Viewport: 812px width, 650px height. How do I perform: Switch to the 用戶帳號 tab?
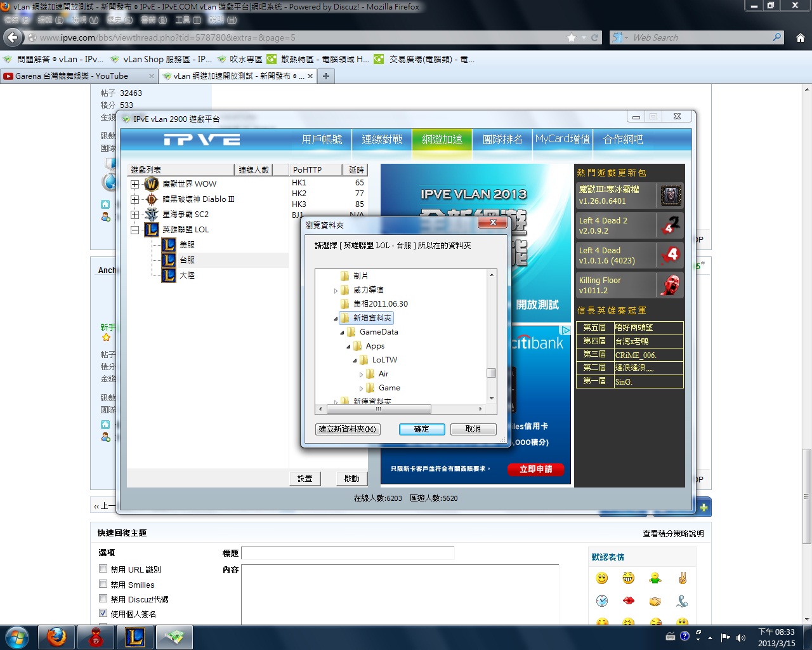pyautogui.click(x=322, y=139)
